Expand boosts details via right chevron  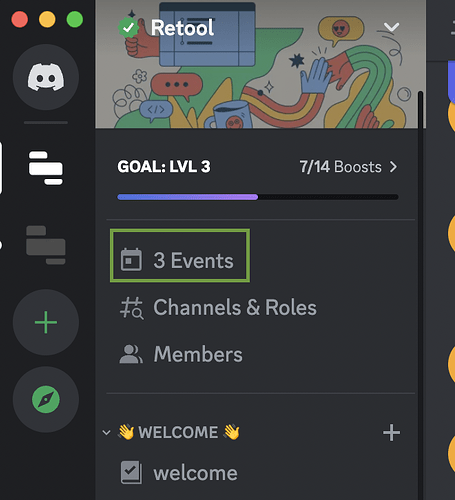(x=394, y=167)
